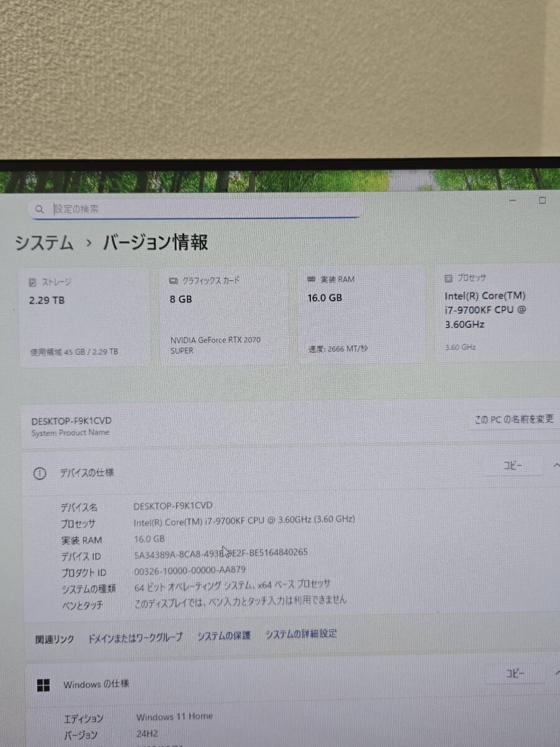Click the ペンとタッチ value text
The image size is (560, 747).
click(x=240, y=602)
